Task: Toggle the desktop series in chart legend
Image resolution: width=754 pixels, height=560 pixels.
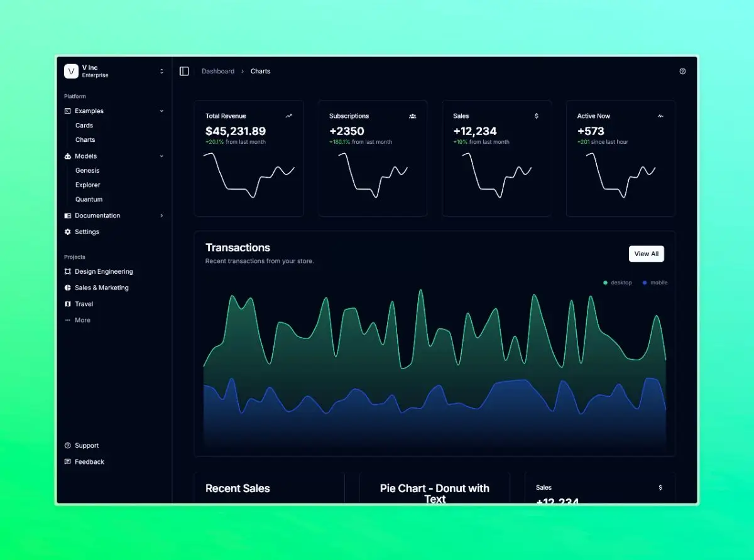Action: (618, 283)
